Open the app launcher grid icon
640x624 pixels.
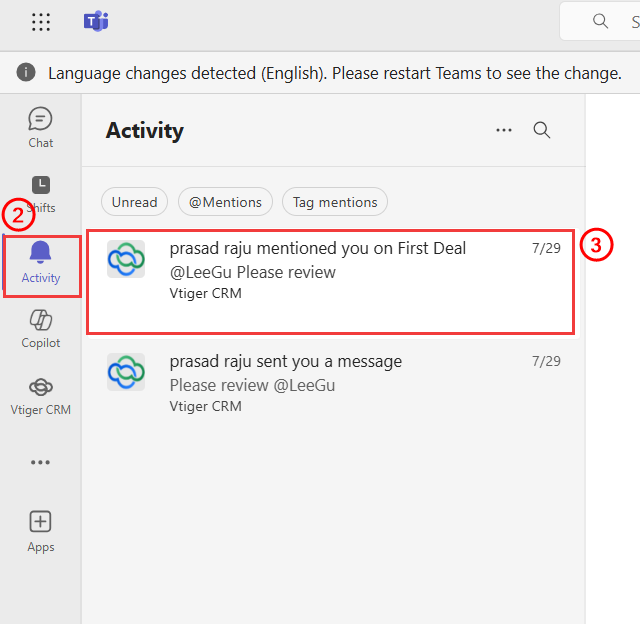pyautogui.click(x=41, y=22)
